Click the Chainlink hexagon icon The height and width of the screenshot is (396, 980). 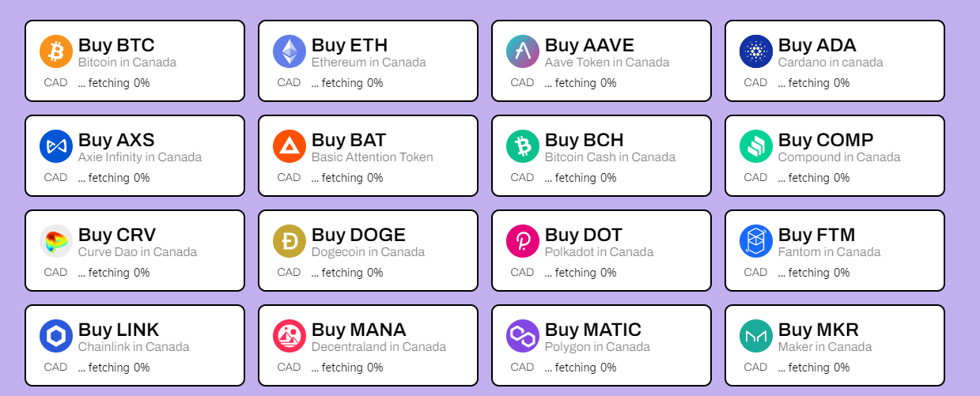tap(56, 336)
